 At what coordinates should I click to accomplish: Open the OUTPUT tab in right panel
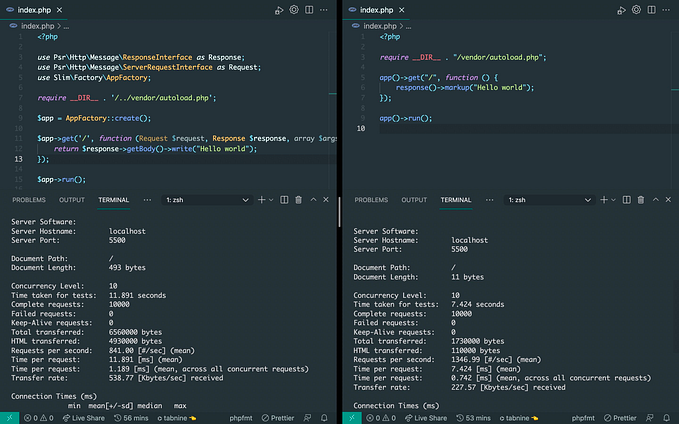coord(414,200)
